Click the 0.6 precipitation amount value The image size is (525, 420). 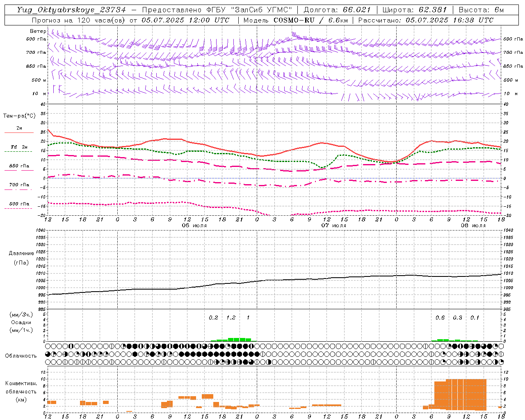click(x=440, y=318)
